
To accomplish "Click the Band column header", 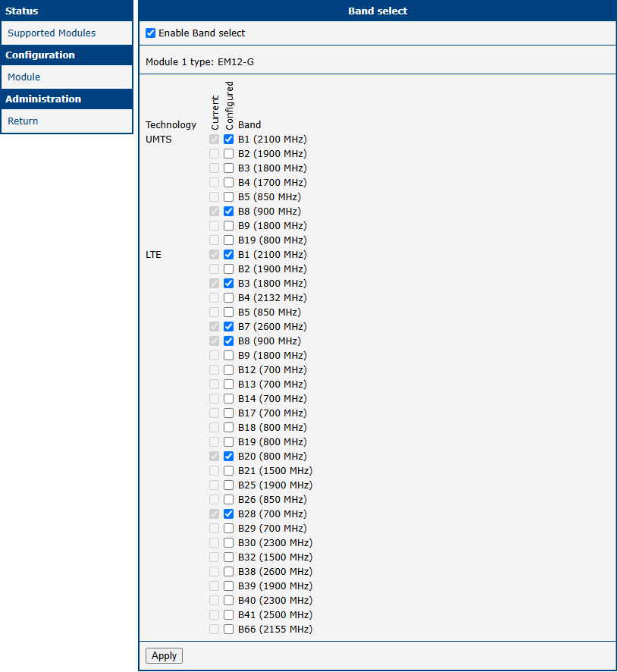I will click(249, 124).
